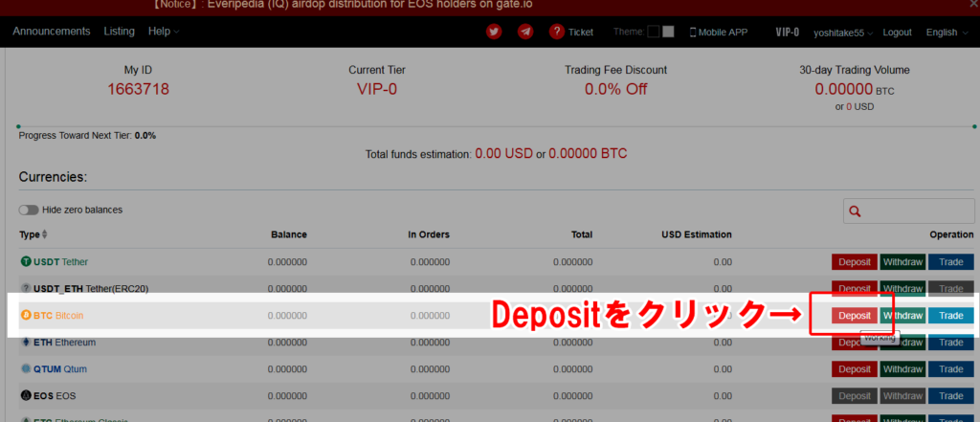
Task: Click the currency search input field
Action: tap(909, 211)
